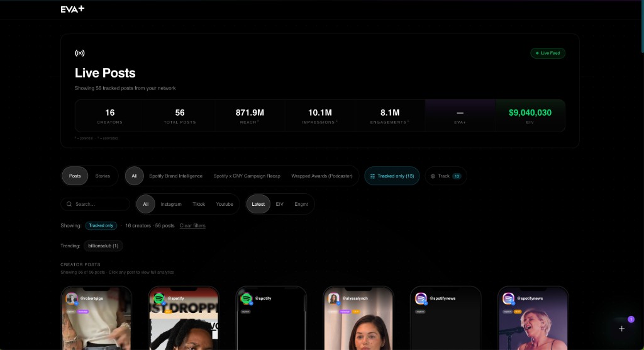The image size is (644, 350).
Task: Click the floating plus action button
Action: click(621, 329)
